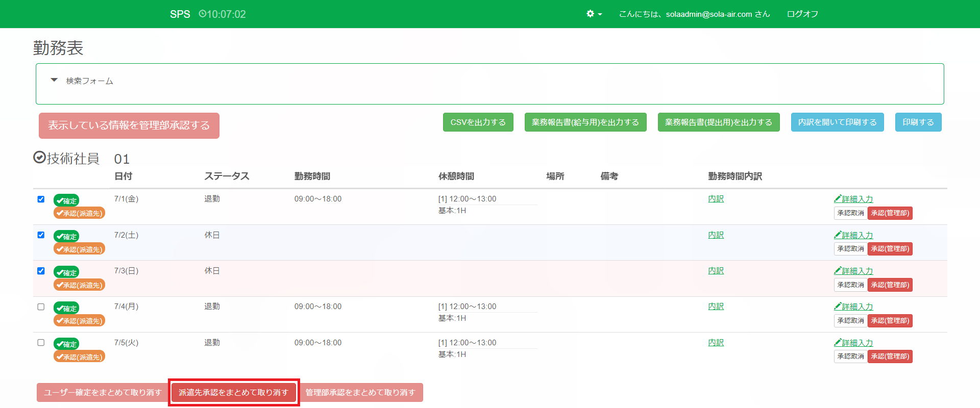Click ログオフ in the top bar
The image size is (980, 408).
[x=802, y=14]
